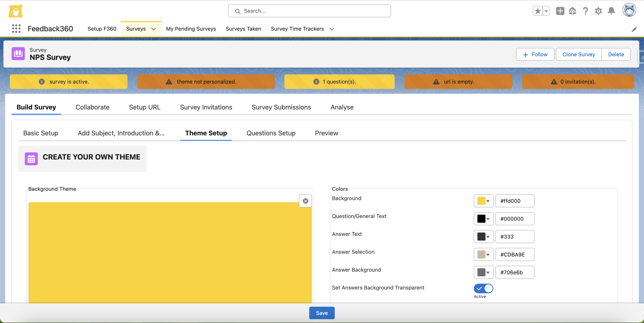This screenshot has height=323, width=644.
Task: Click the info icon on 1 question(s)
Action: pos(316,82)
